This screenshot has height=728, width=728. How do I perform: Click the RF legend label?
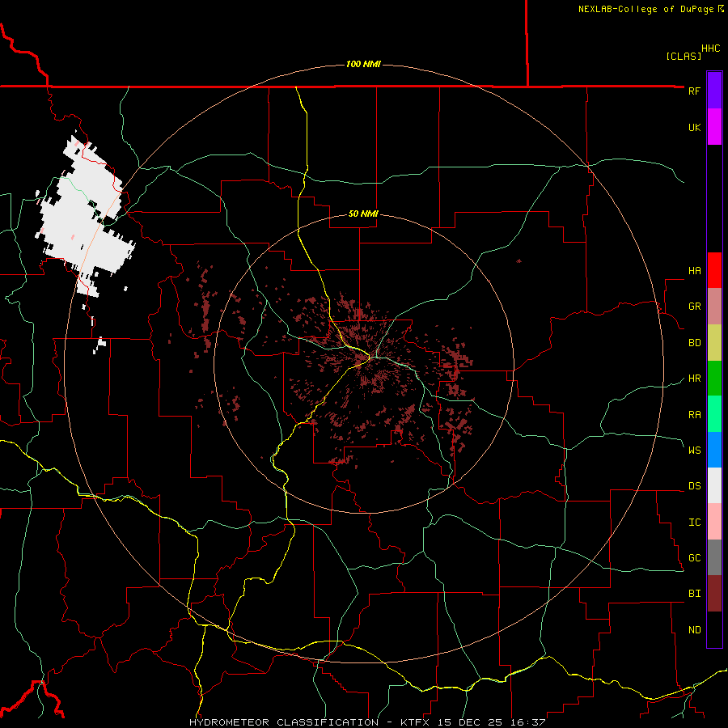(694, 91)
